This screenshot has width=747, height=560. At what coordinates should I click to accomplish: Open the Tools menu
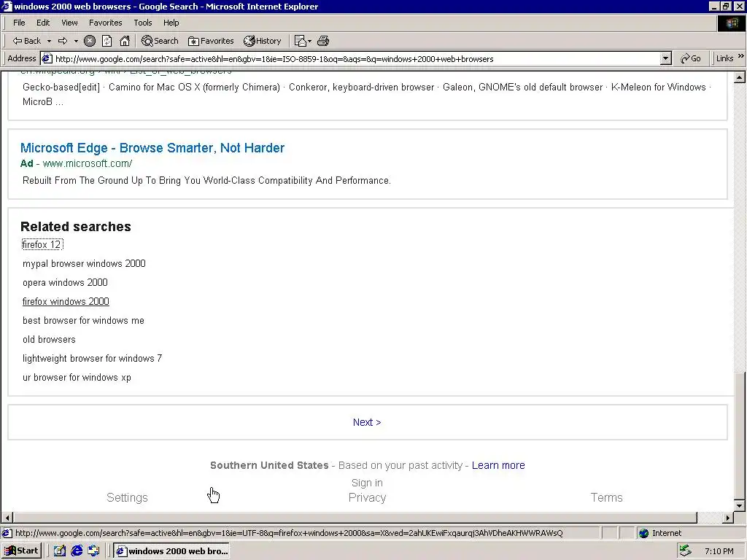coord(142,23)
